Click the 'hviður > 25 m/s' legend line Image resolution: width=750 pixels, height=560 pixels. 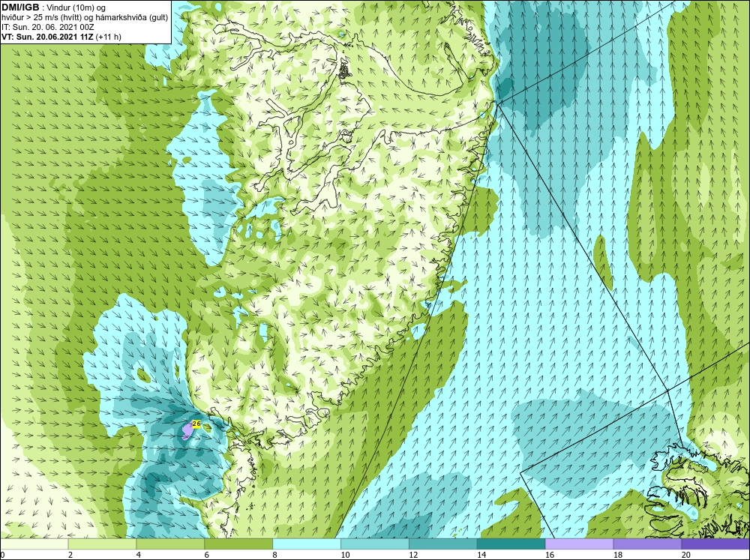coord(85,17)
